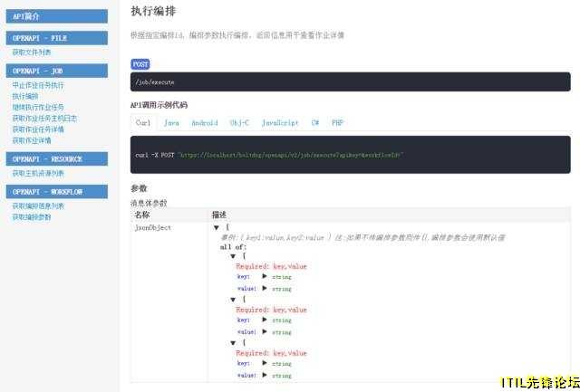
Task: Click the API调用示例代码 heading
Action: point(159,105)
